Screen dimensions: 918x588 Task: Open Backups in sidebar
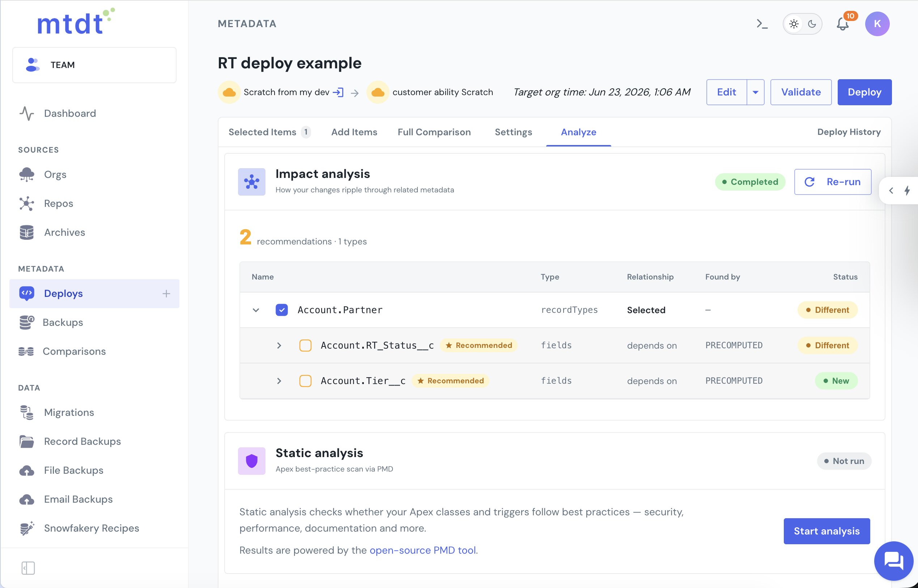tap(63, 322)
